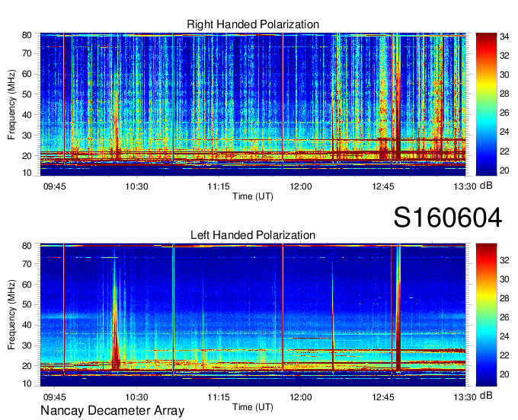Click the 10 MHz tick of the Right Handed plot
The image size is (518, 420).
[27, 173]
